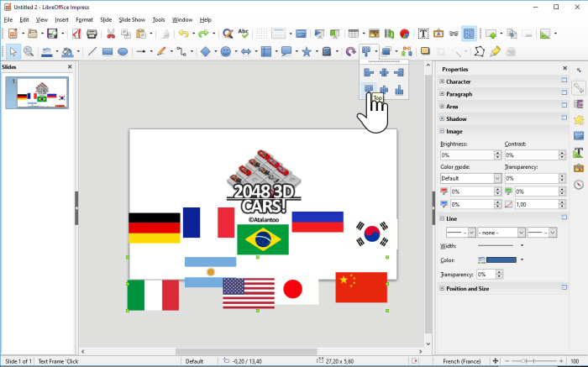
Task: Open the Insert menu
Action: 61,19
